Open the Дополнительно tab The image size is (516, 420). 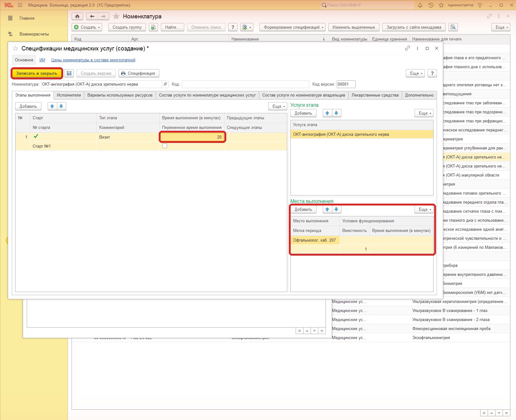[x=419, y=95]
